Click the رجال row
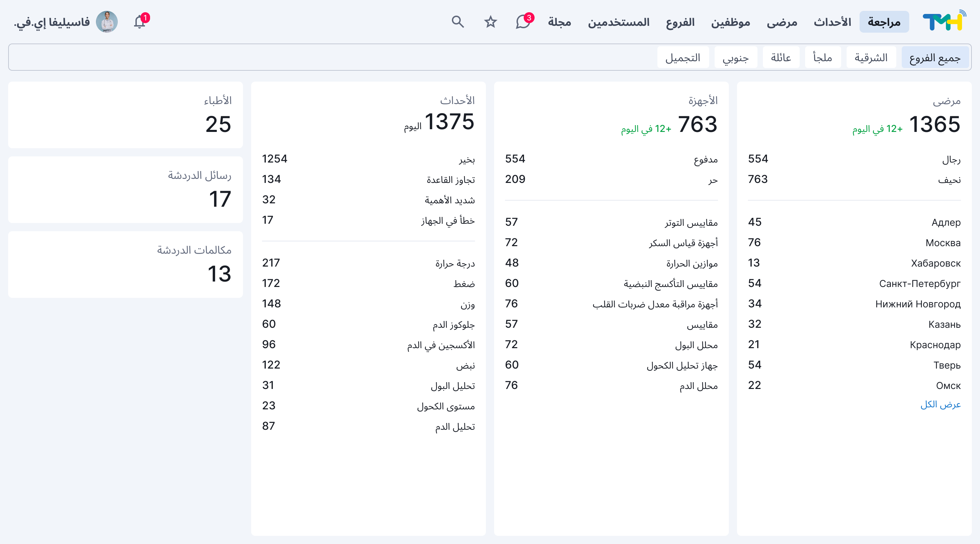 [x=854, y=159]
